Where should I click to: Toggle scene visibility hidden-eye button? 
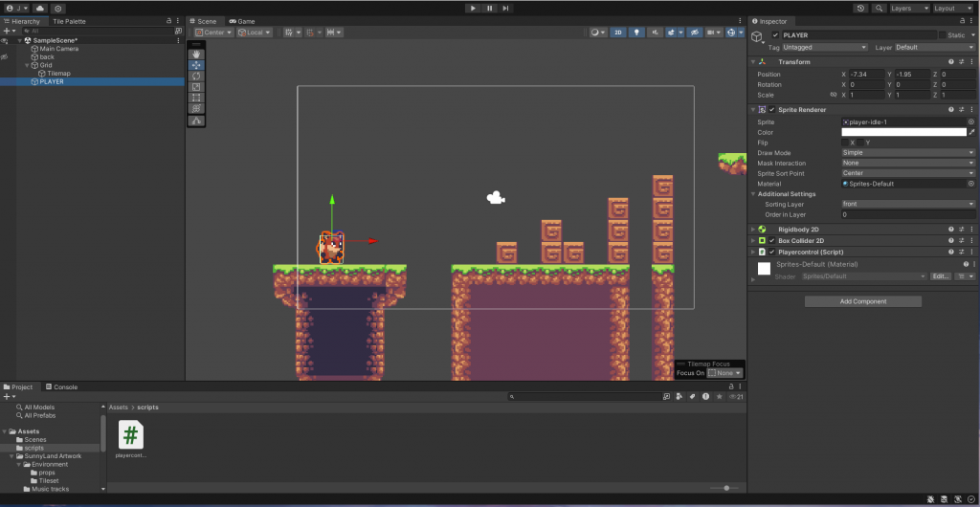[694, 33]
